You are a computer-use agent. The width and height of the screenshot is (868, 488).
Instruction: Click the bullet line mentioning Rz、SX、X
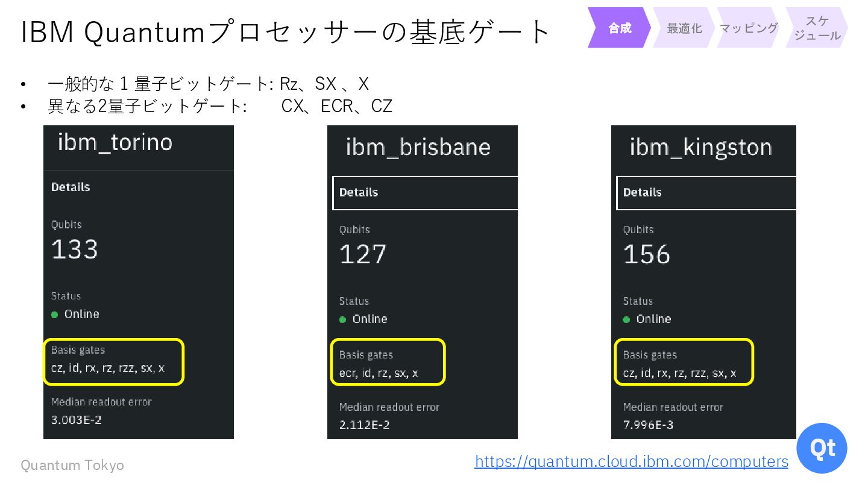pyautogui.click(x=208, y=83)
